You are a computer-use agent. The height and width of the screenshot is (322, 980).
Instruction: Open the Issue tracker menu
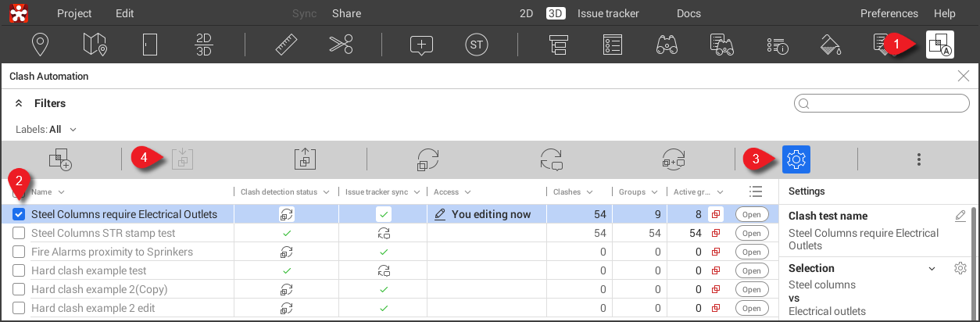pos(607,13)
